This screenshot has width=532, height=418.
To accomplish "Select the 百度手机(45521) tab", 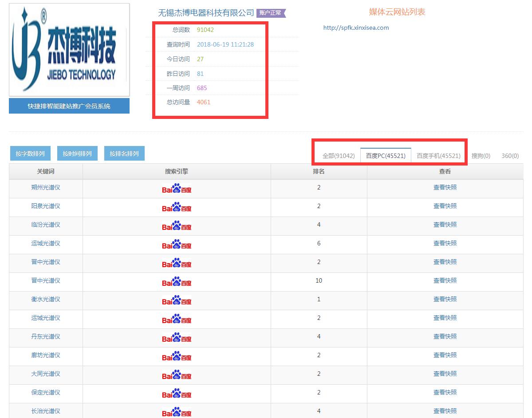I will 438,156.
